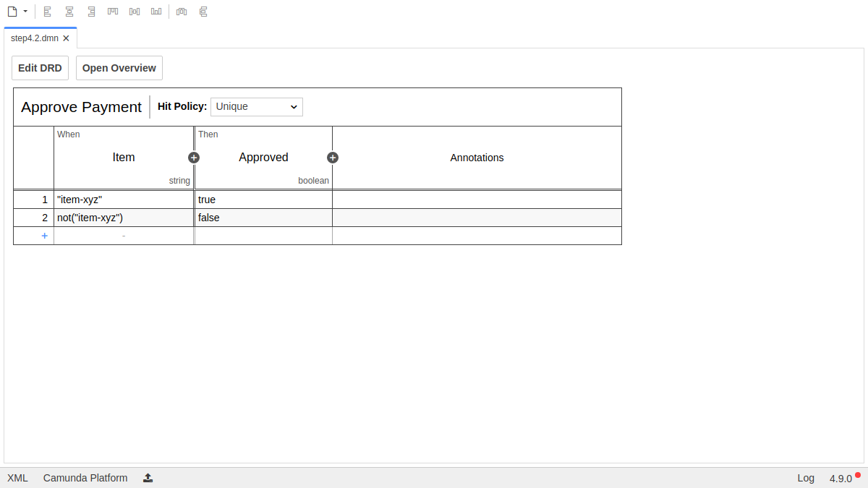Click the align elements left icon

point(48,12)
